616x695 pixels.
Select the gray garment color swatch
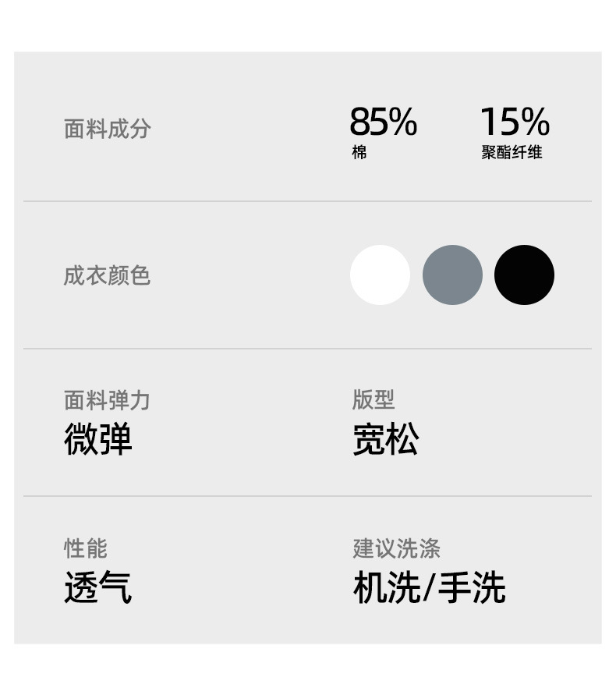[452, 275]
